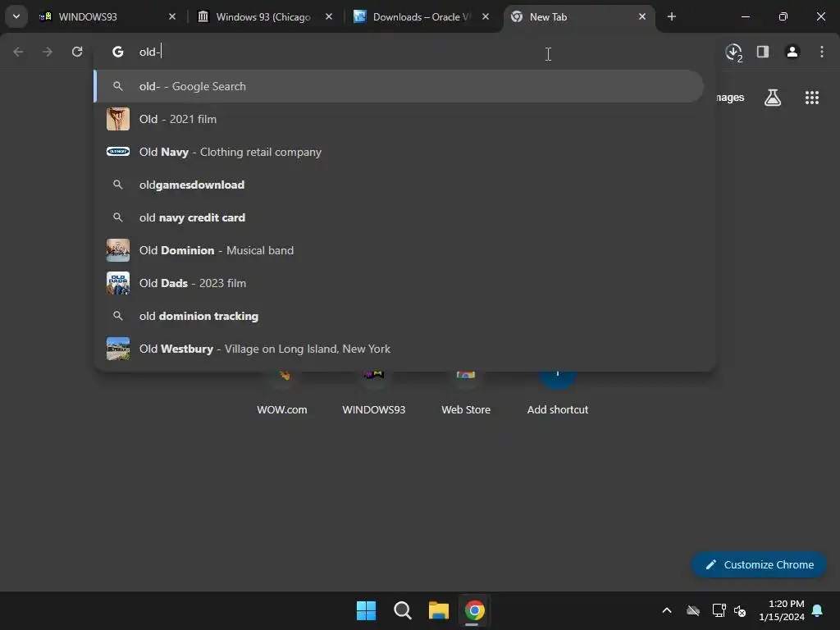The image size is (840, 630).
Task: Open Chrome three-dot menu
Action: (821, 52)
